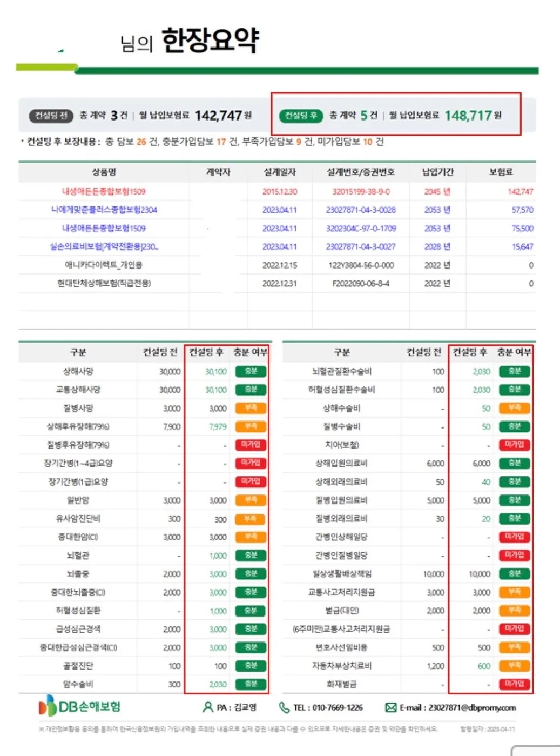The image size is (560, 756).
Task: Click premium amount 15,647
Action: coord(522,246)
